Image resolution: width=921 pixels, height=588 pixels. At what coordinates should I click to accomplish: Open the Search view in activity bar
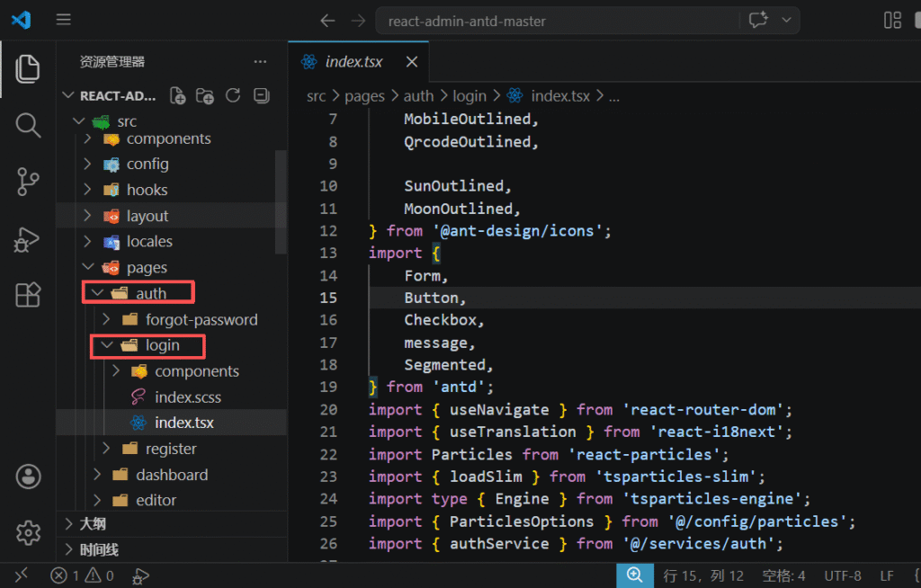pos(28,125)
